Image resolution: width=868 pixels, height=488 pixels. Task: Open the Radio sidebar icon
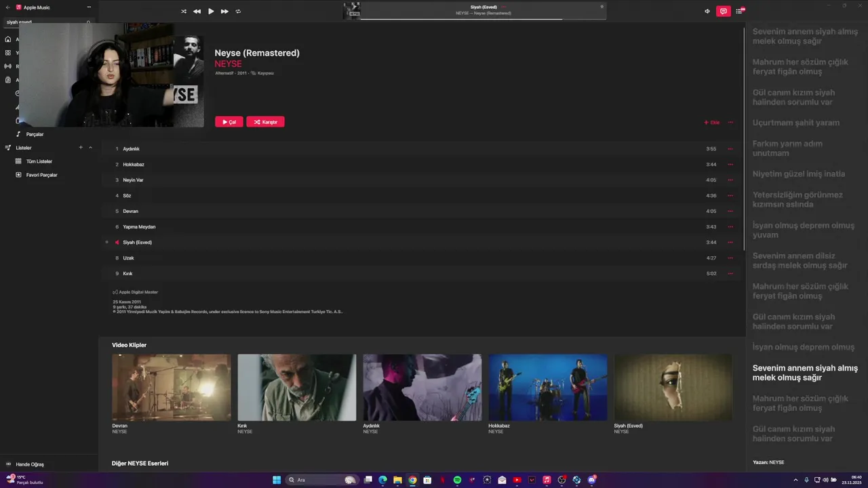pyautogui.click(x=8, y=66)
